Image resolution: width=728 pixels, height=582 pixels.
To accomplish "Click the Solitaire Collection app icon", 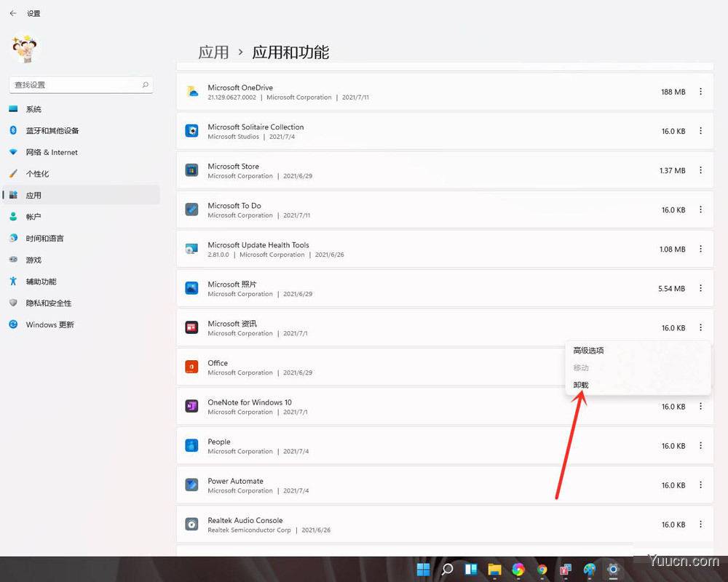I will coord(191,131).
